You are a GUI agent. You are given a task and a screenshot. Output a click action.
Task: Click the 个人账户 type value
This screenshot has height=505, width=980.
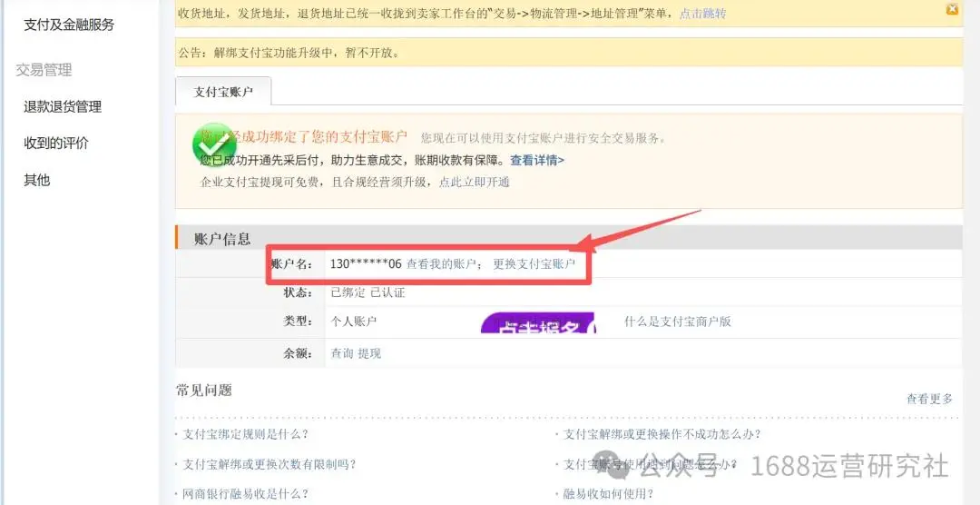pos(354,322)
